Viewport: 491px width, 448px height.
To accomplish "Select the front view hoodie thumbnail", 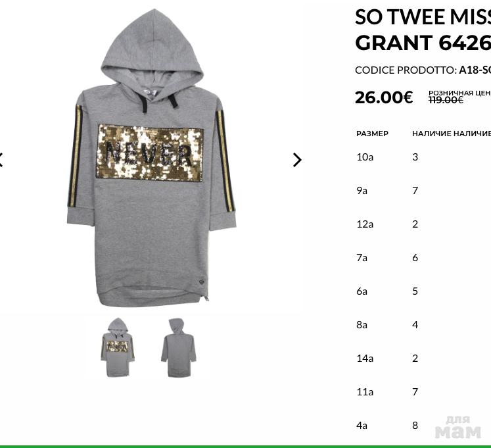I will pos(118,347).
